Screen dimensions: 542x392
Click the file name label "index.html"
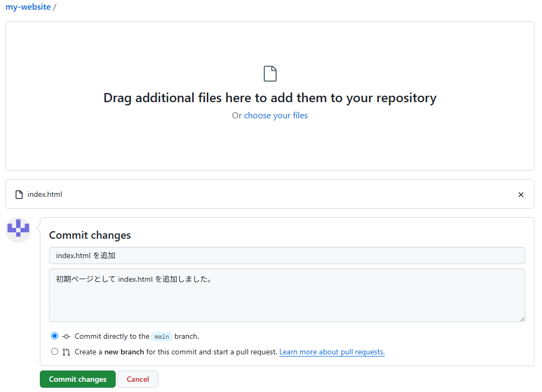click(44, 194)
